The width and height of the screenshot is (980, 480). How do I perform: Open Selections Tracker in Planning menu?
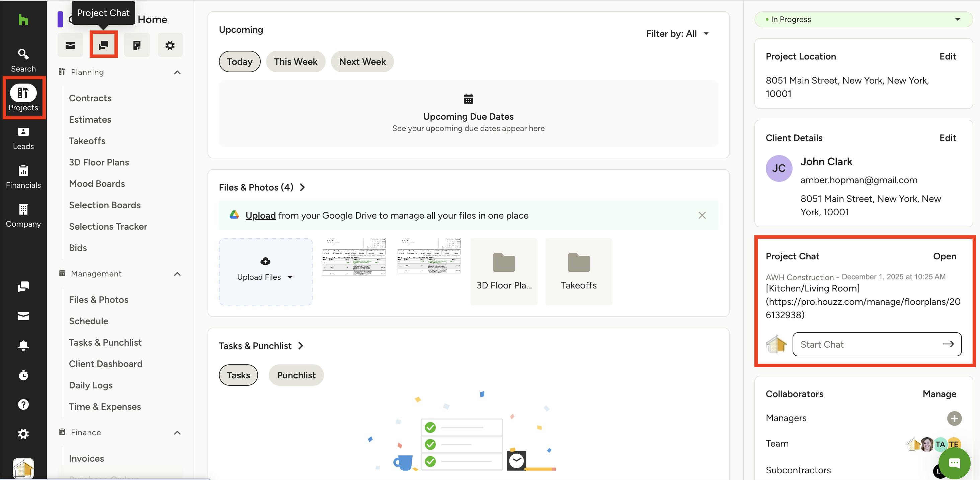click(108, 227)
